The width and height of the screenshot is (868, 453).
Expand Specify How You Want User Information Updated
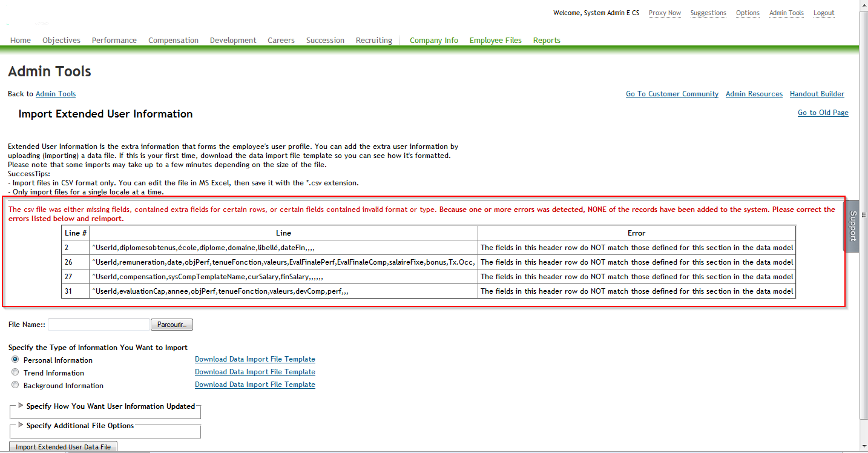(x=22, y=406)
